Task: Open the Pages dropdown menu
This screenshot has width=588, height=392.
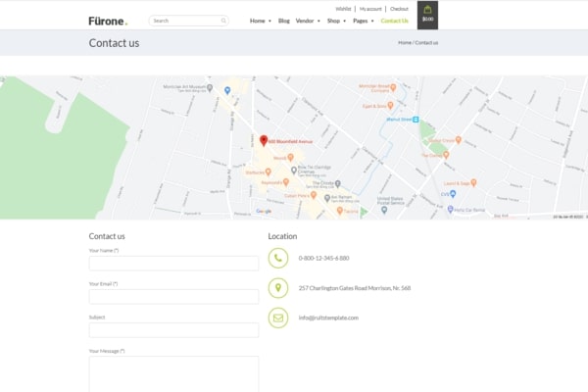Action: 364,20
